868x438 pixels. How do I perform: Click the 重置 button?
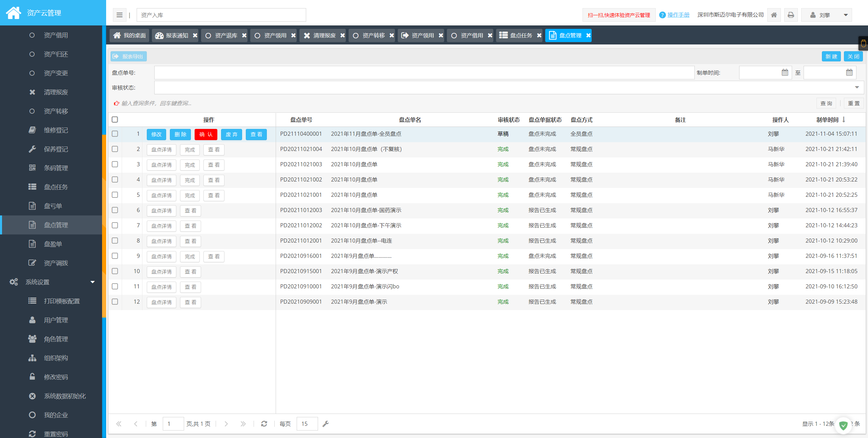pos(853,103)
